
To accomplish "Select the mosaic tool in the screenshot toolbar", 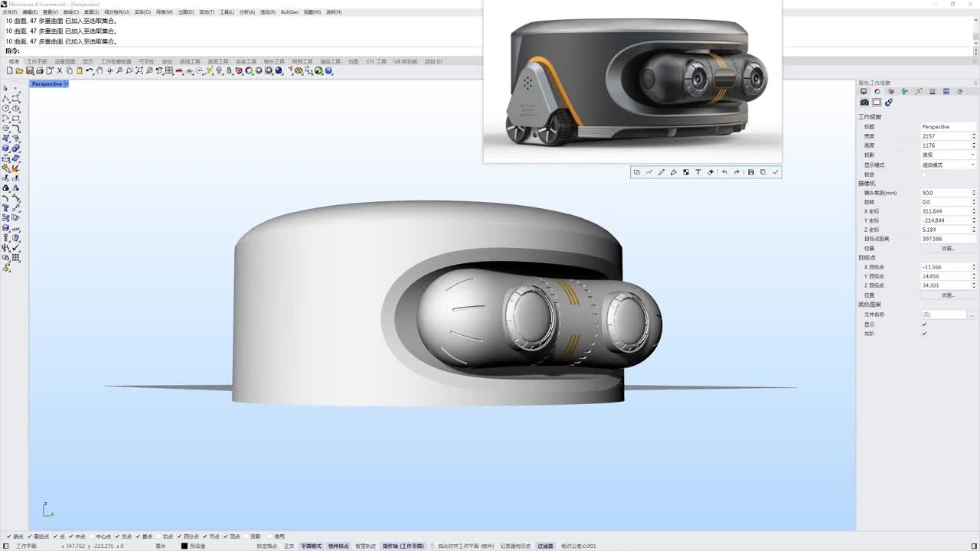I will [x=686, y=172].
